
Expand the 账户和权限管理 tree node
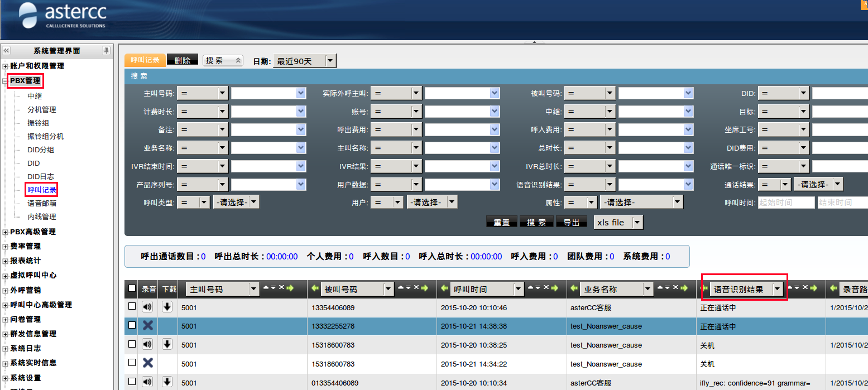6,66
